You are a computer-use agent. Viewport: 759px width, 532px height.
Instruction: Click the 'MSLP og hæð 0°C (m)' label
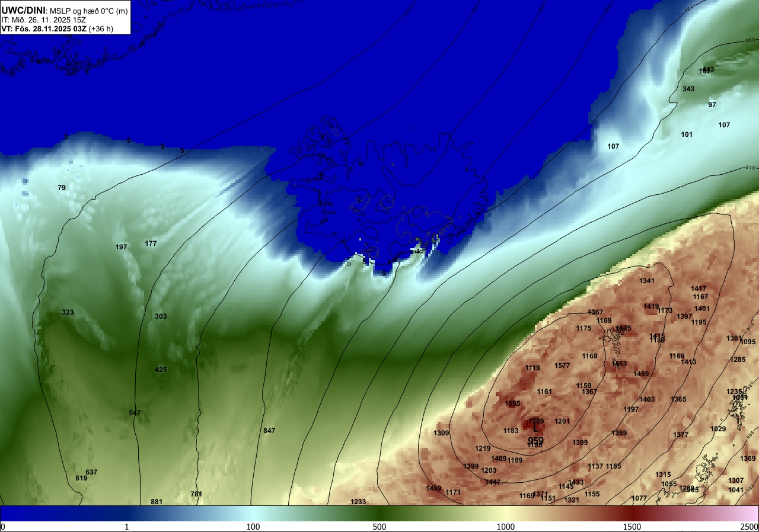(x=89, y=10)
